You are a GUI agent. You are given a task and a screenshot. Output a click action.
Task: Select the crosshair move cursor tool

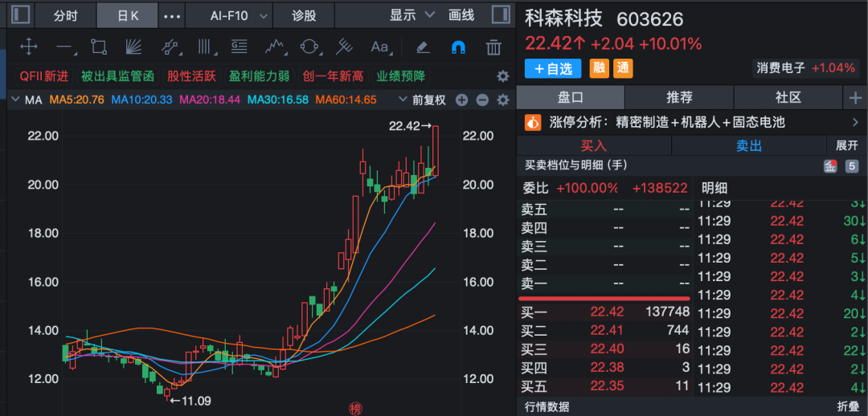[x=28, y=47]
